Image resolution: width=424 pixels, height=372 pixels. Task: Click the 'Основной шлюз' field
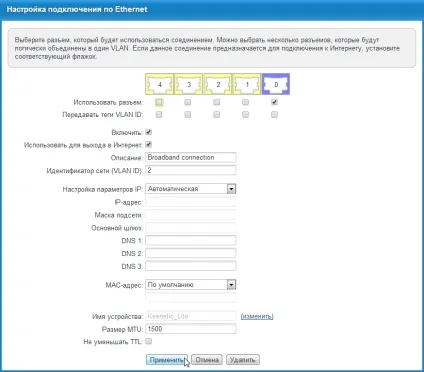click(x=191, y=228)
